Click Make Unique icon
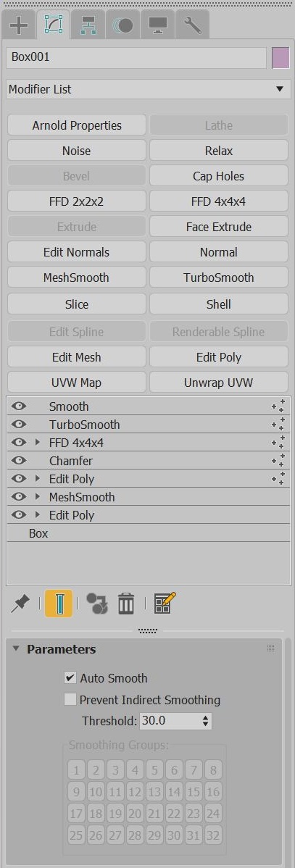This screenshot has width=295, height=868. click(x=97, y=604)
